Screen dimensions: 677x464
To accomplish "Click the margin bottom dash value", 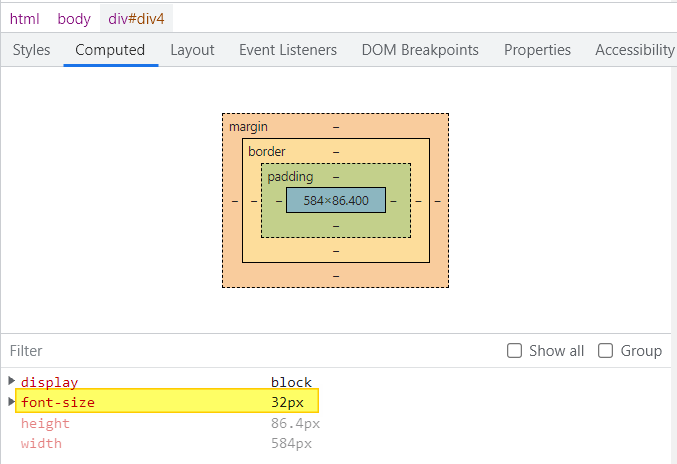I will (x=336, y=276).
